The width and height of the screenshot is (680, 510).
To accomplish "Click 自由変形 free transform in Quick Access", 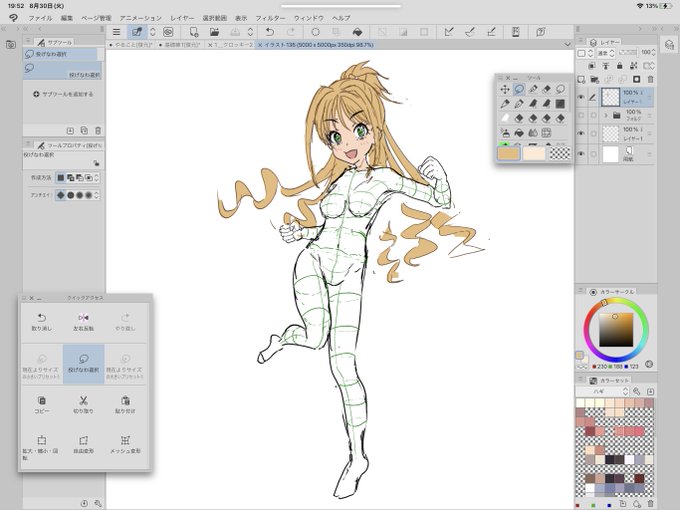I will pos(83,445).
